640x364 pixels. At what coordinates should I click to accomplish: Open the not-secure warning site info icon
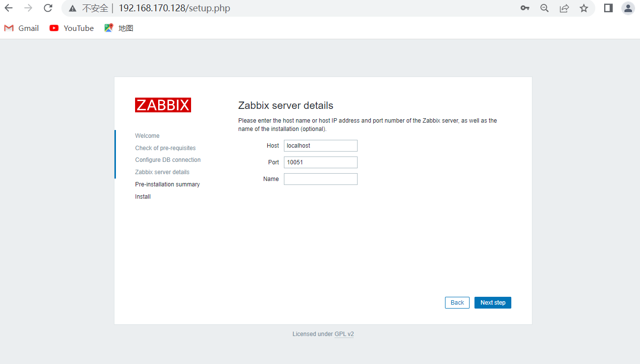point(73,8)
